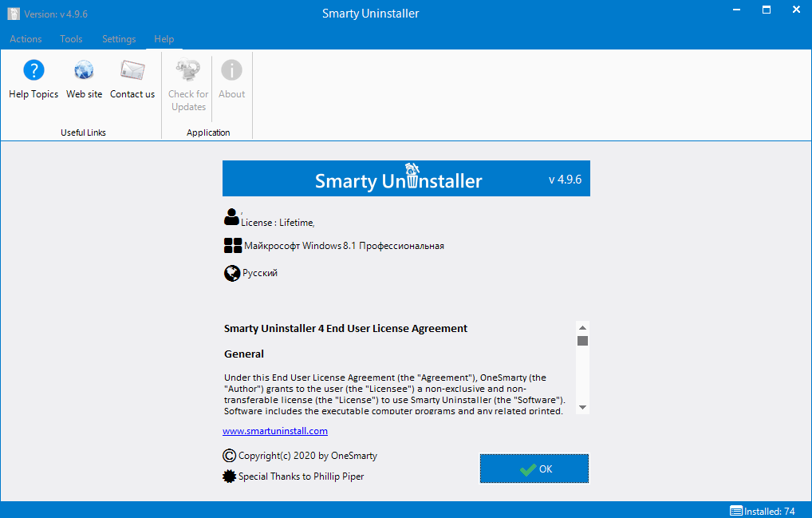Click Check for Updates in ribbon
Screen dimensions: 812x518
pyautogui.click(x=188, y=85)
